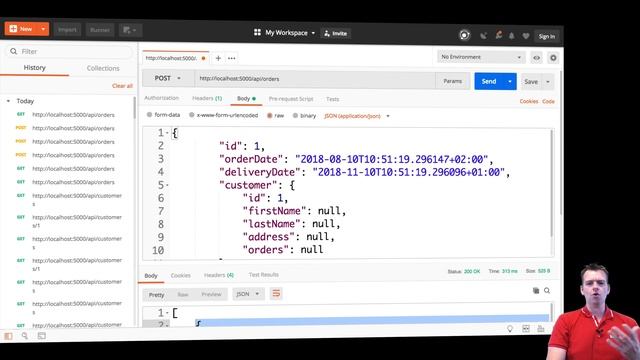
Task: Collapse response array fold arrow at line 1
Action: tap(167, 313)
